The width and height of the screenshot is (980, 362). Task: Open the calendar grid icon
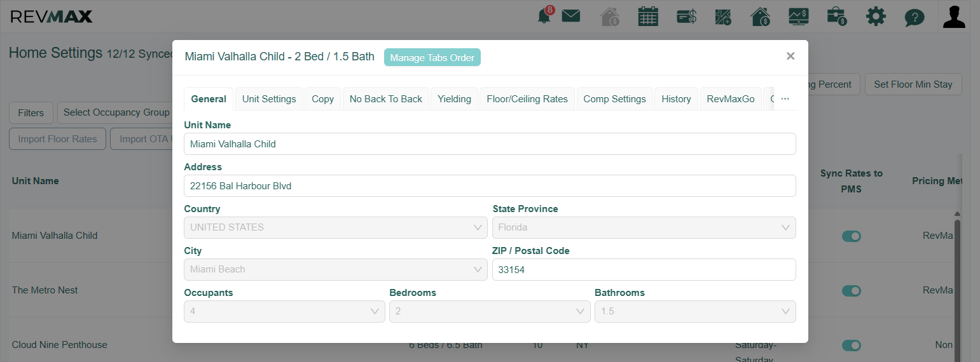[x=648, y=17]
